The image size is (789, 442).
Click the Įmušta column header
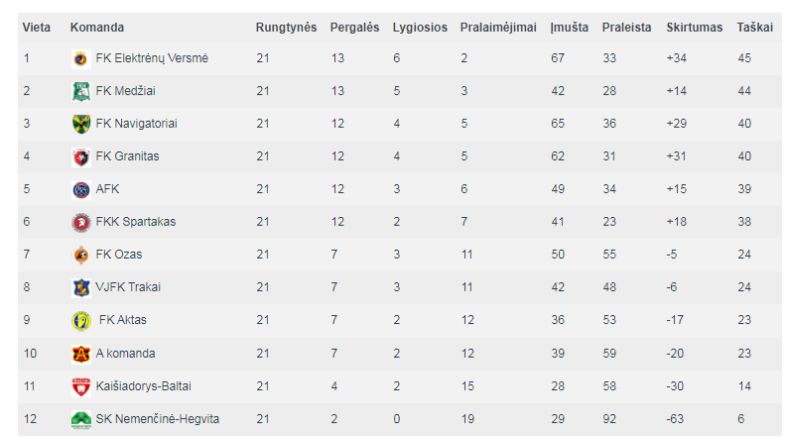pos(569,27)
